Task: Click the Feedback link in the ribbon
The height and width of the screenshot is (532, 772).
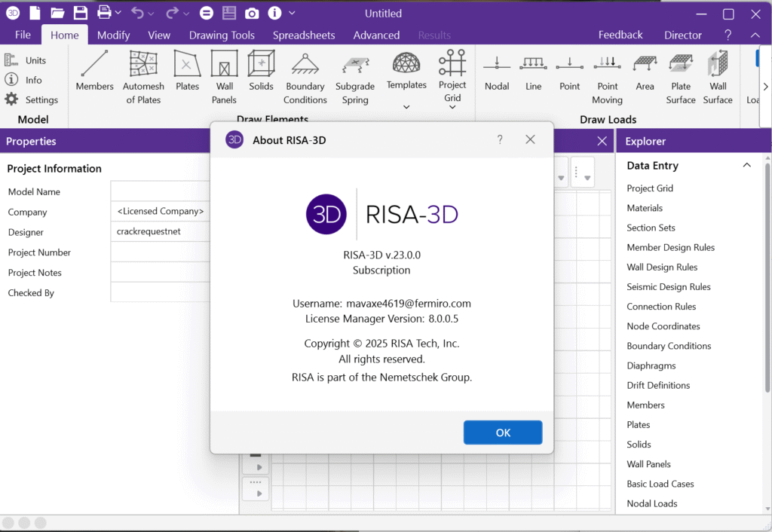Action: pyautogui.click(x=620, y=35)
